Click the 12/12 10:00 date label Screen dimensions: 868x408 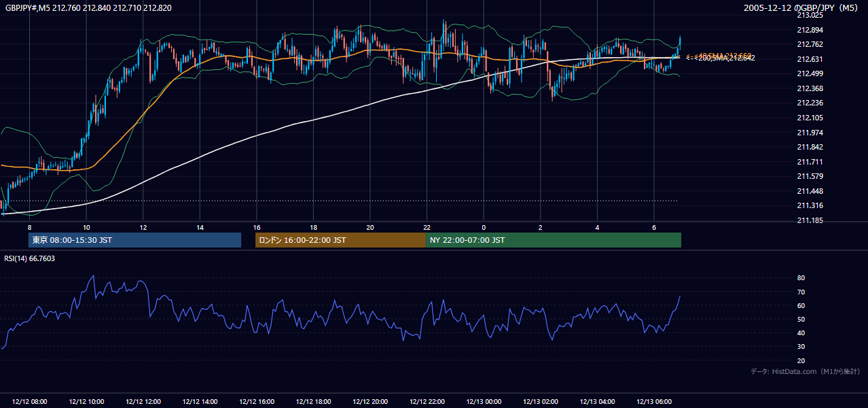(86, 402)
